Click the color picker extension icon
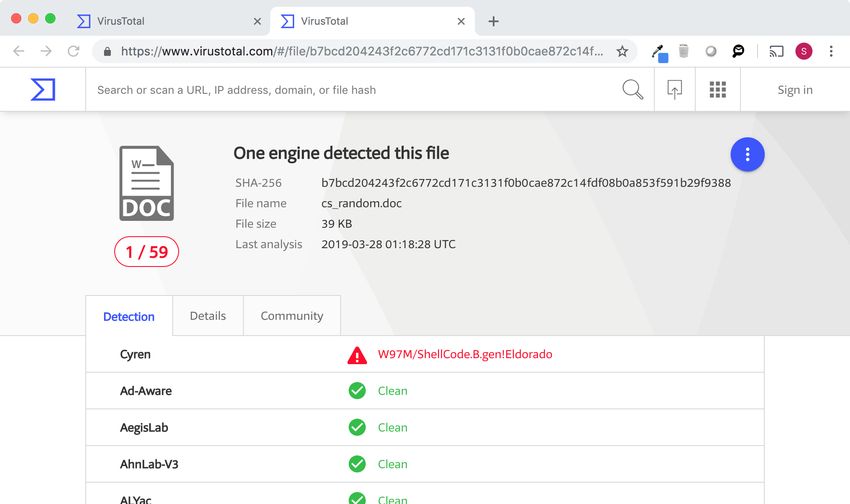850x504 pixels. 659,53
